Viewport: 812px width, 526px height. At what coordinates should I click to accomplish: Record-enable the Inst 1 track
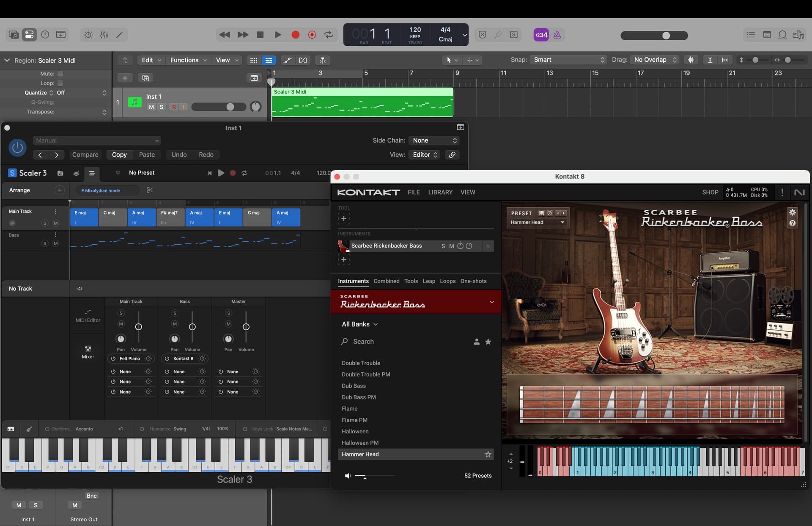(x=174, y=107)
